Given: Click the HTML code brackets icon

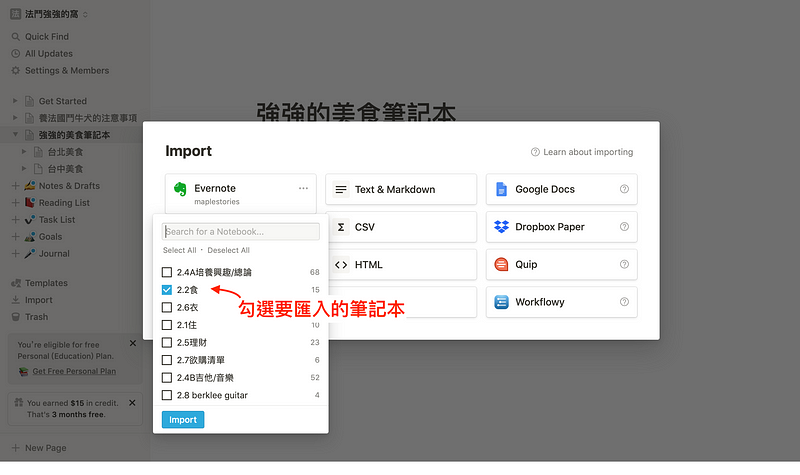Looking at the screenshot, I should (341, 265).
